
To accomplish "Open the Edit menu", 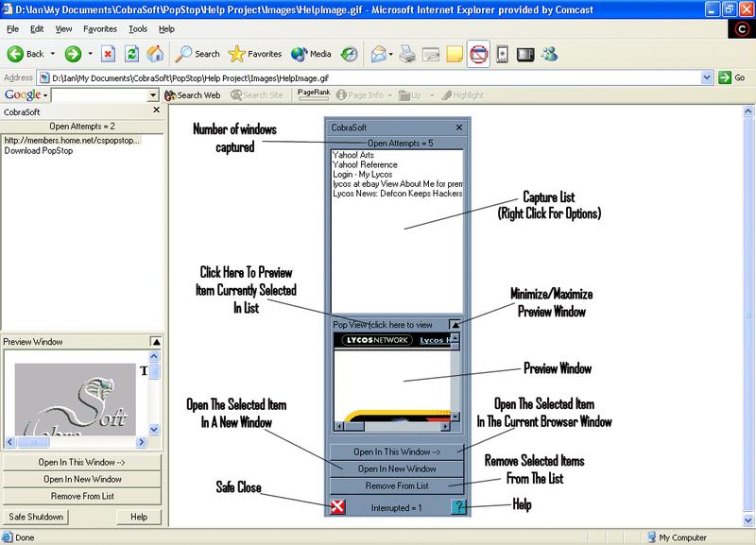I will [x=37, y=29].
